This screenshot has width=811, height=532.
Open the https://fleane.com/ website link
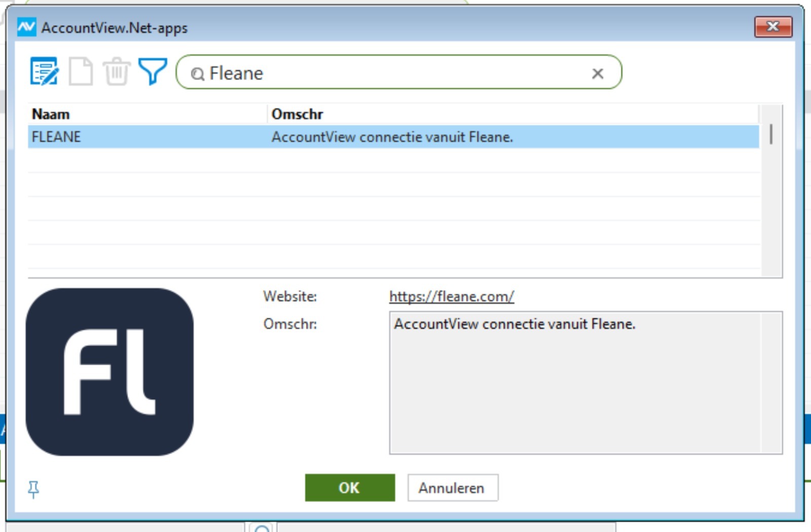pyautogui.click(x=451, y=296)
